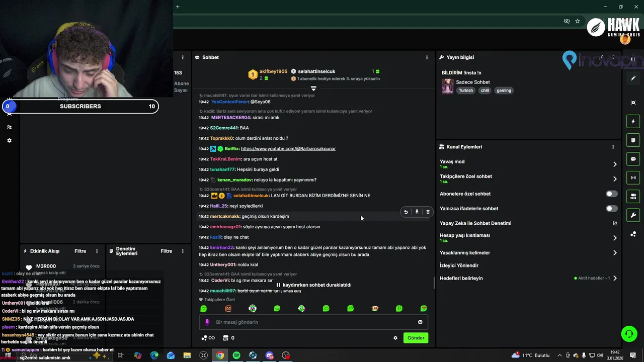This screenshot has height=362, width=644.
Task: Click the Gönder send button
Action: point(416,338)
